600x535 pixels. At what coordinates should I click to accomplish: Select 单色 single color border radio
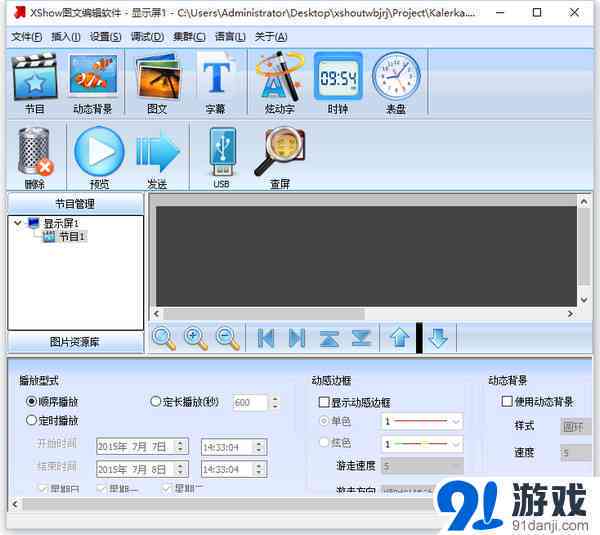click(324, 421)
